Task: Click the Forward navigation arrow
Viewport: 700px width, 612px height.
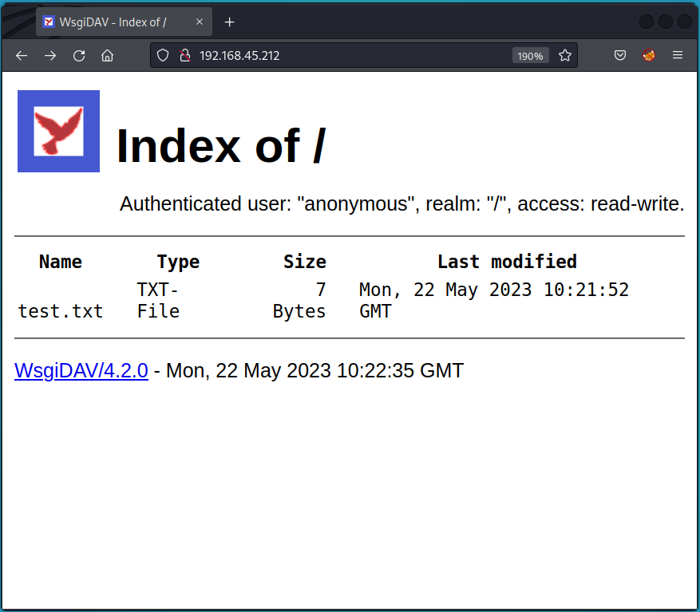Action: tap(50, 56)
